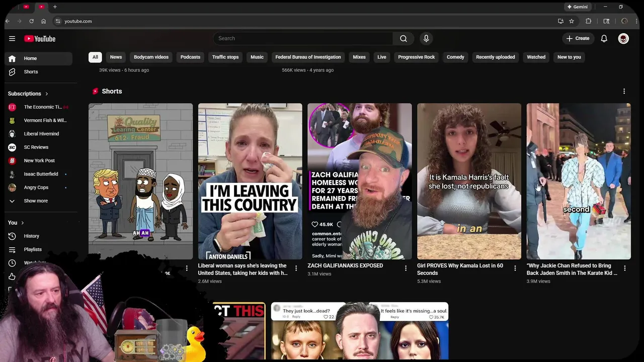Viewport: 644px width, 362px height.
Task: Open the Kamala Harris short thumbnail
Action: 469,181
